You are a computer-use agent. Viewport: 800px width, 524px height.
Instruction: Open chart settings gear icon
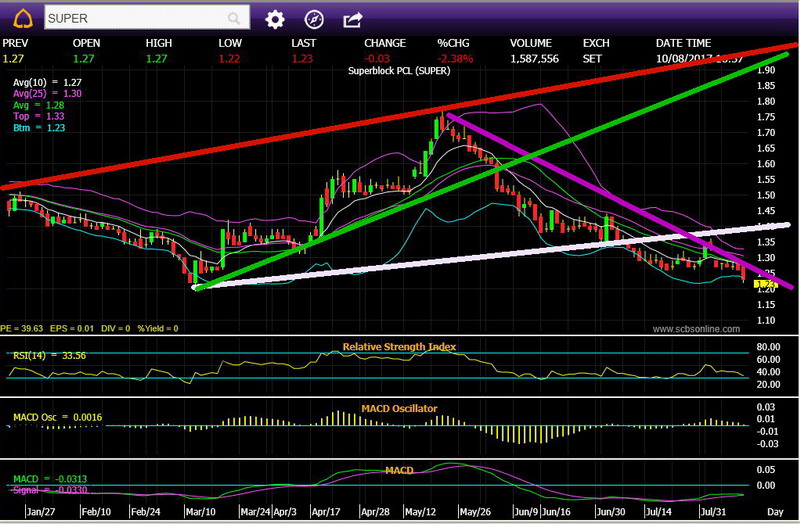pos(275,19)
